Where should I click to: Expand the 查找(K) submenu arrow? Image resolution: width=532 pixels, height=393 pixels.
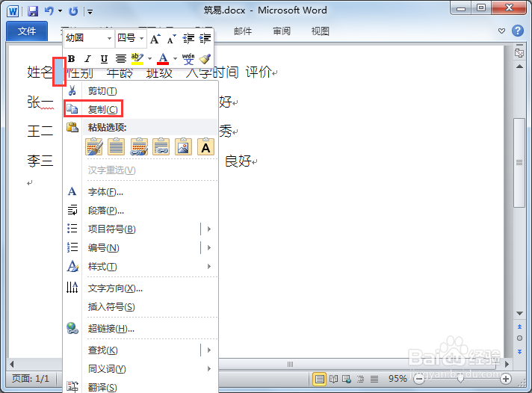click(x=209, y=350)
